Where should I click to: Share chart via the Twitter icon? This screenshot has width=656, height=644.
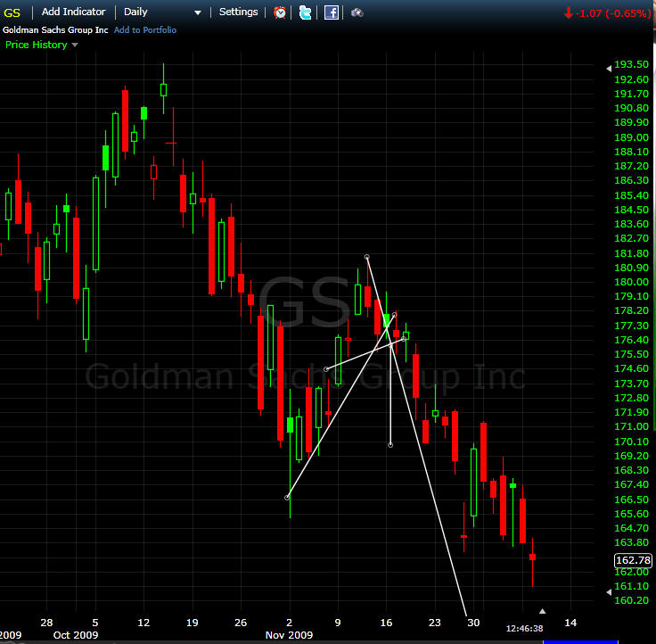click(305, 12)
